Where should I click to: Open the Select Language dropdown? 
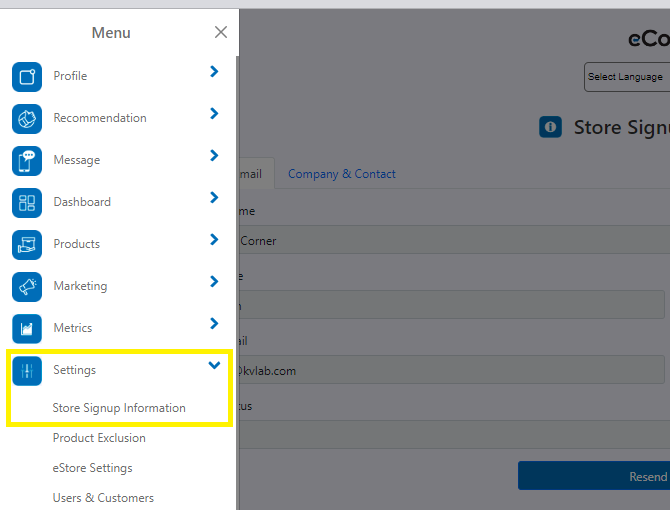point(626,77)
